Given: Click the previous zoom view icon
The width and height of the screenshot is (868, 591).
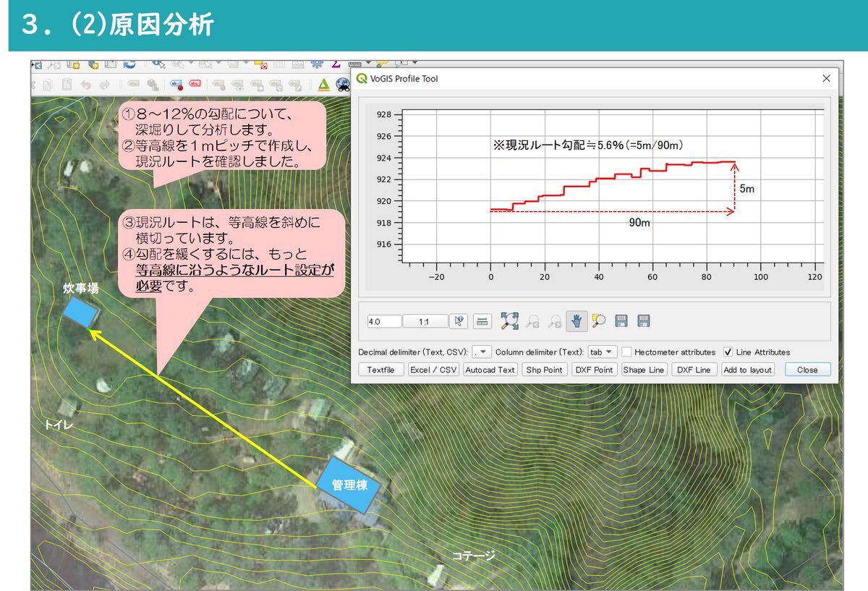Looking at the screenshot, I should [x=532, y=322].
